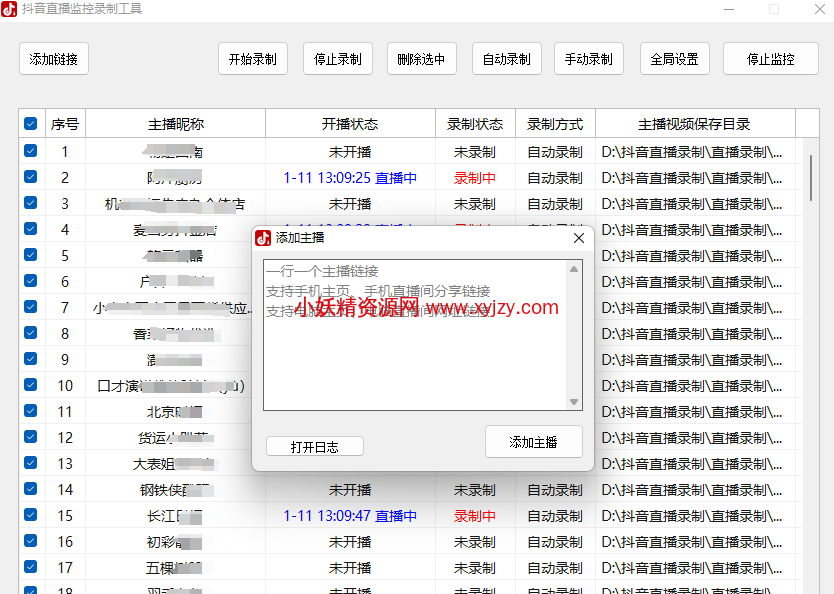Uncheck the checkbox for row 1
The image size is (834, 594).
pyautogui.click(x=31, y=151)
